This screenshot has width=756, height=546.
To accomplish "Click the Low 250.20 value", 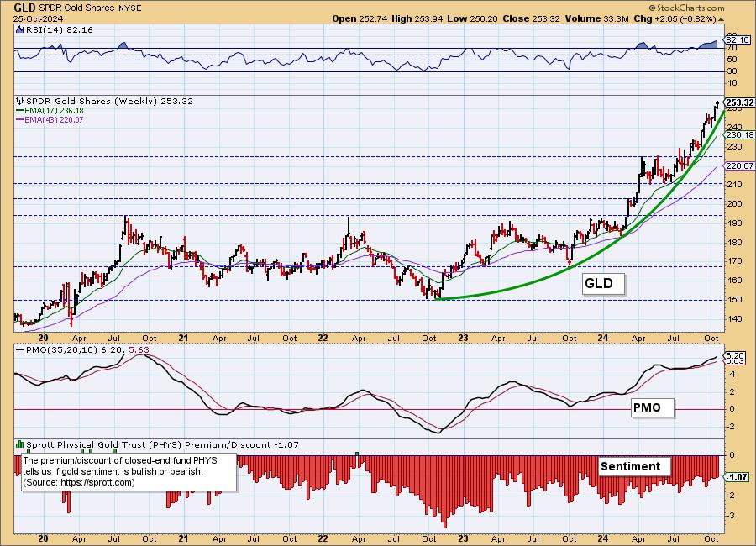I will tap(473, 18).
